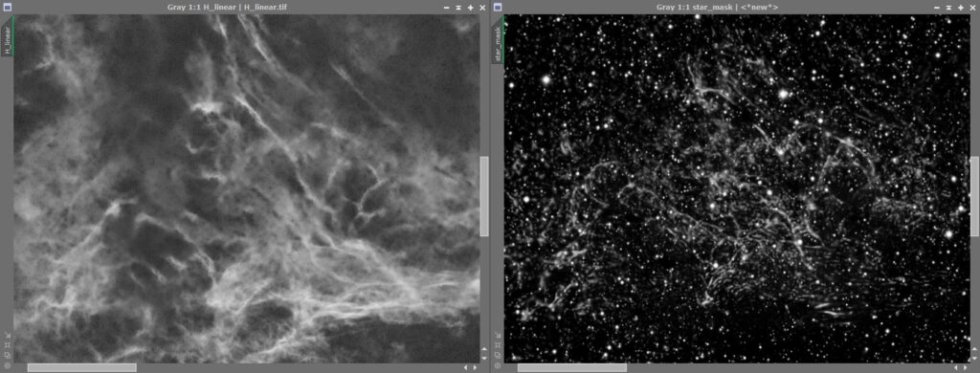Click the H_linear vertical scrollbar thumb

tap(483, 196)
